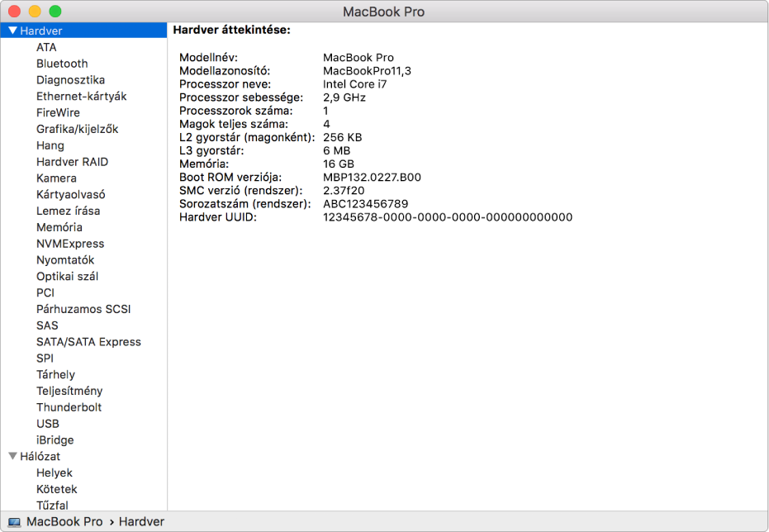Viewport: 769px width, 532px height.
Task: Click processor name Intel Core i7
Action: click(x=354, y=84)
